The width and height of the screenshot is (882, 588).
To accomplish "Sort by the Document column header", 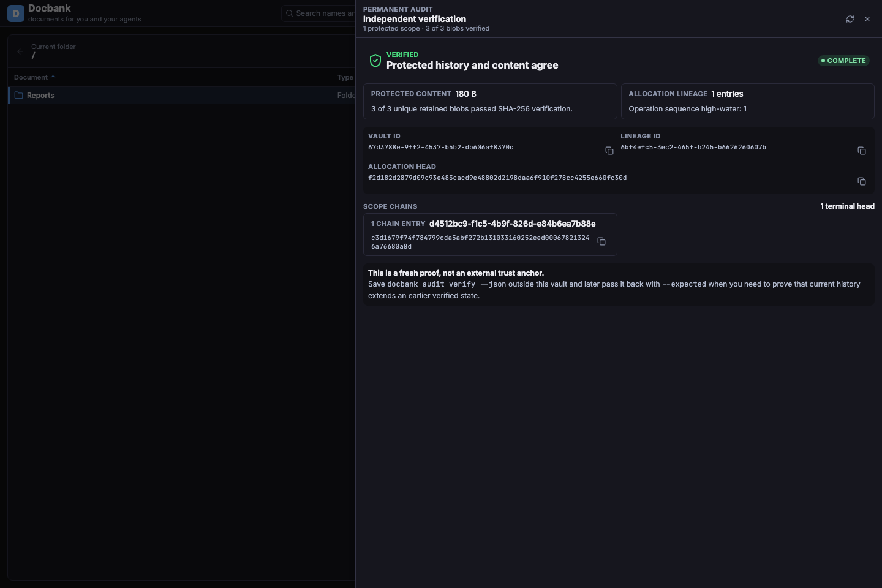I will click(x=35, y=77).
